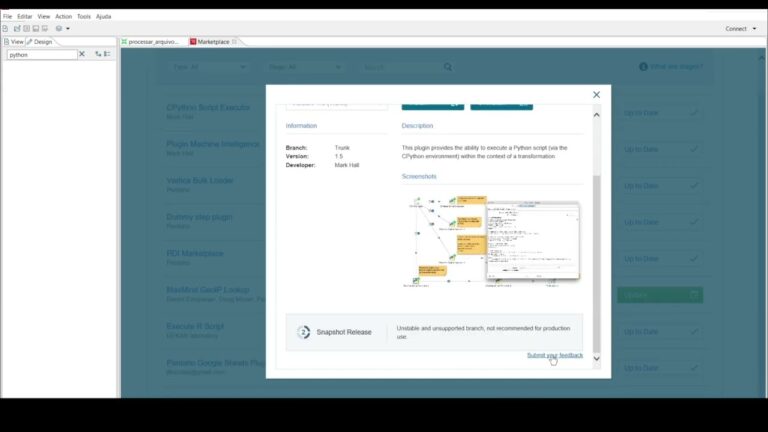Click the third icon in the main toolbar
The image size is (768, 432).
coord(26,28)
